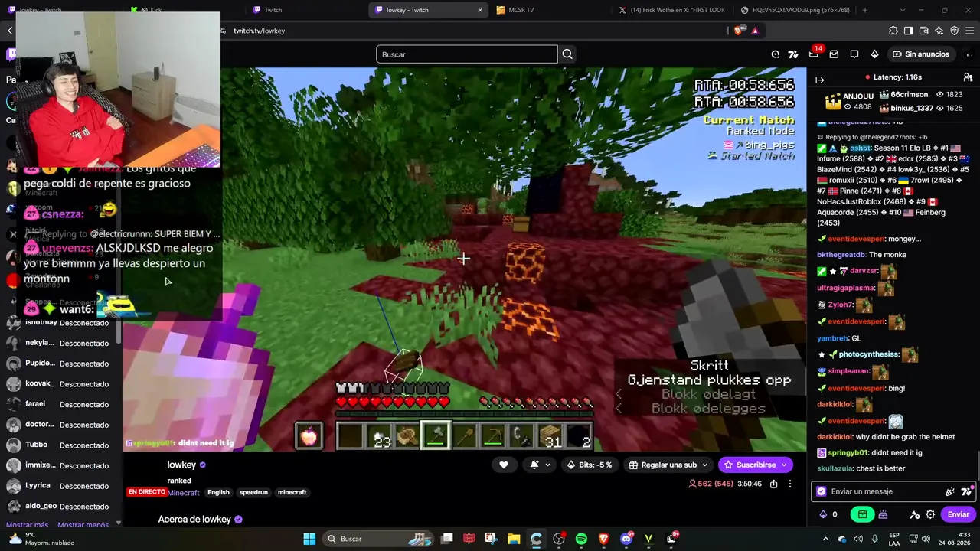Select the minecraft stream tag
Screen dimensions: 980x551
click(x=292, y=492)
